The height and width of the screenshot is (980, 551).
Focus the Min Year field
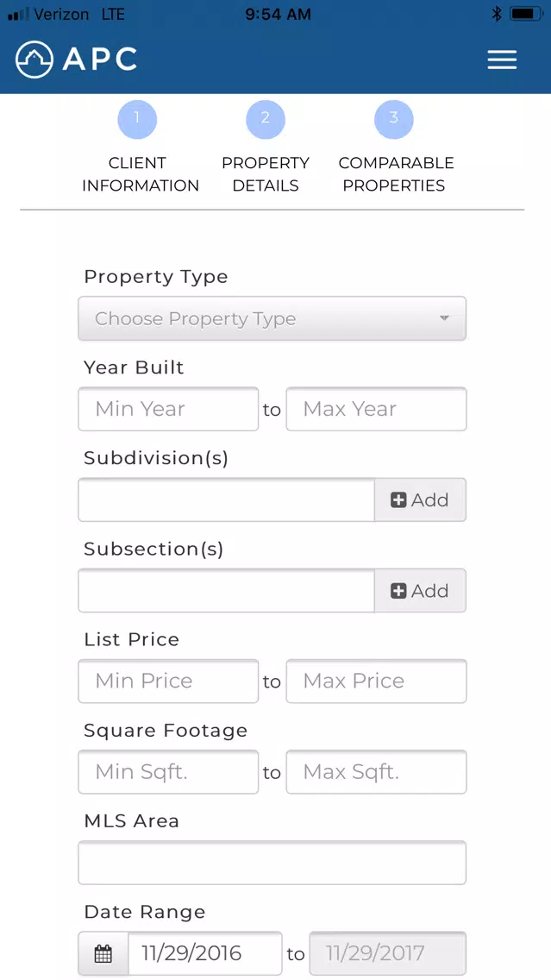point(169,409)
